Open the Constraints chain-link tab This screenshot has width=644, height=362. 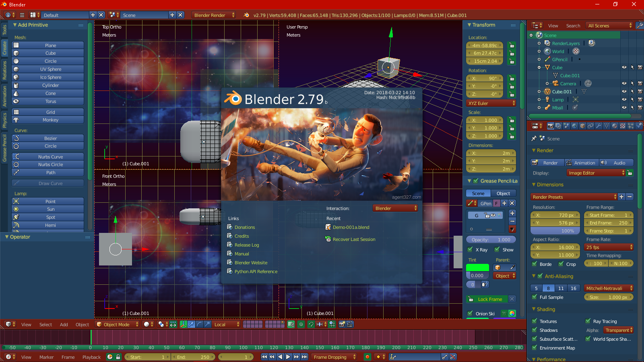tap(590, 126)
